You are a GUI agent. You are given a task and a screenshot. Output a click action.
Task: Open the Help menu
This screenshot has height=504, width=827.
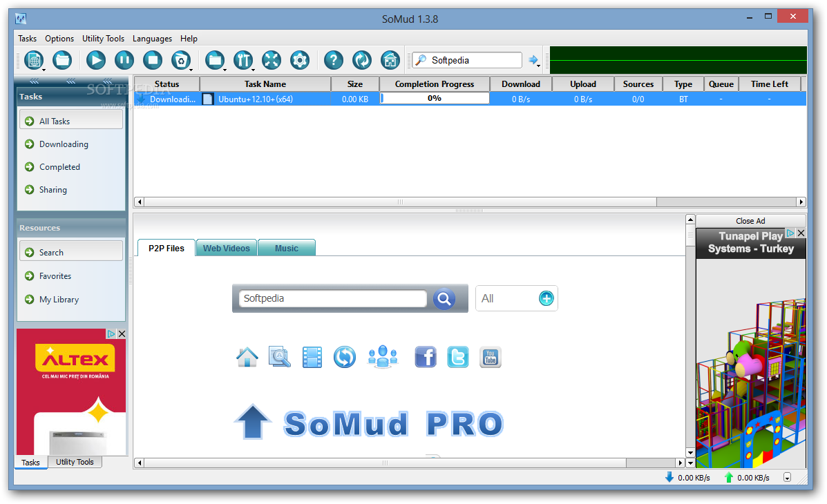189,39
